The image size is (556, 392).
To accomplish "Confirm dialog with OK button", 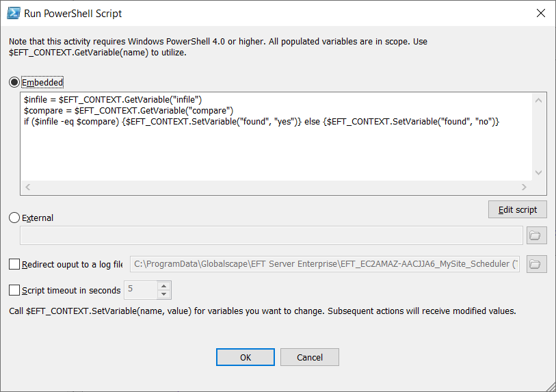I will tap(246, 357).
